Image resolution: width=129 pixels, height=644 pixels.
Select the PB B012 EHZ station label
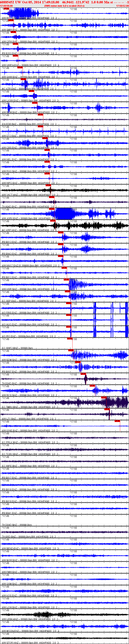[29, 277]
